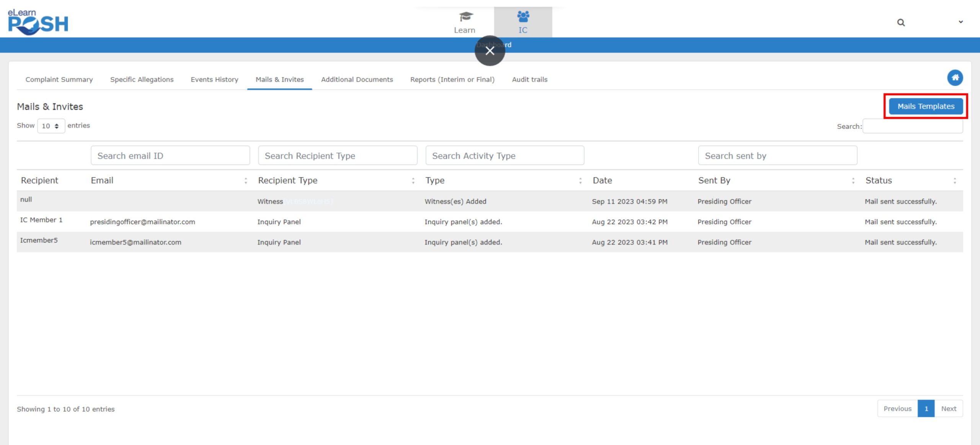Expand the user account chevron

[x=960, y=22]
